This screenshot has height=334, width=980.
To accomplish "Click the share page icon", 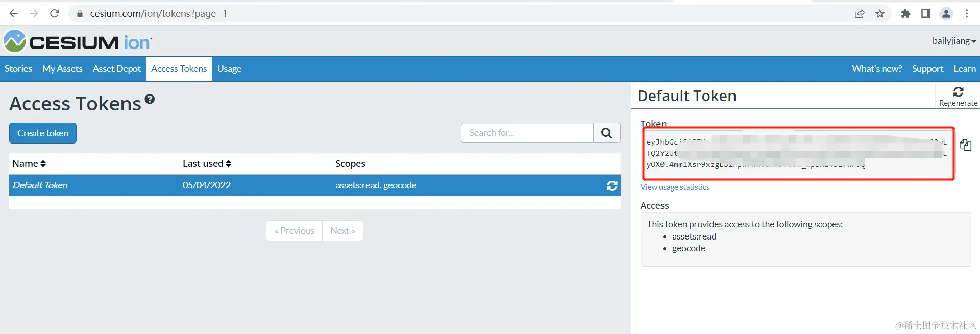I will point(860,14).
